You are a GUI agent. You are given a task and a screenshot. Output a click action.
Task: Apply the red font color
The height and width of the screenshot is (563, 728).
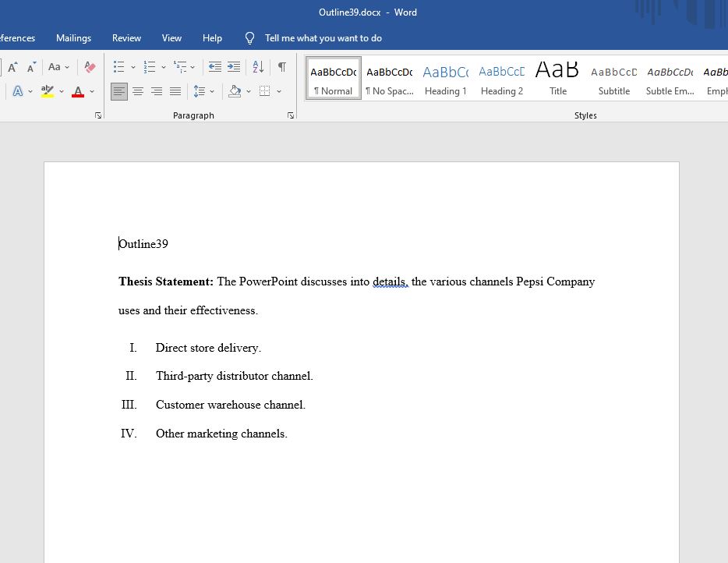click(78, 91)
